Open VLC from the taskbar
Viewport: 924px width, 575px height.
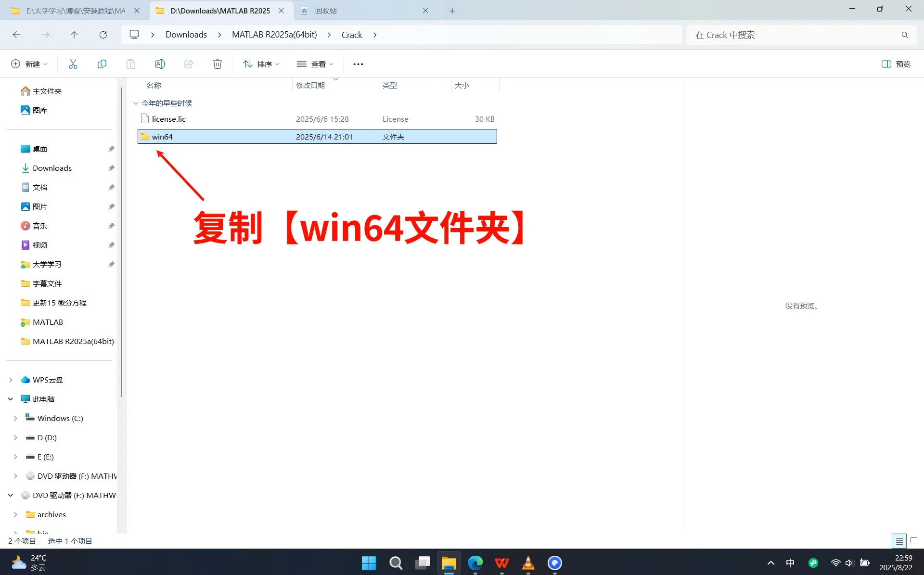(x=528, y=563)
